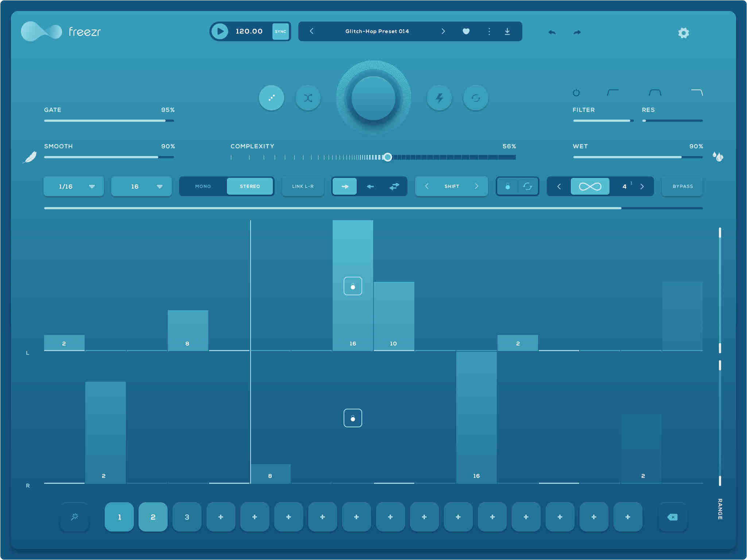Switch the channel mode from Stereo to Mono

(x=203, y=186)
